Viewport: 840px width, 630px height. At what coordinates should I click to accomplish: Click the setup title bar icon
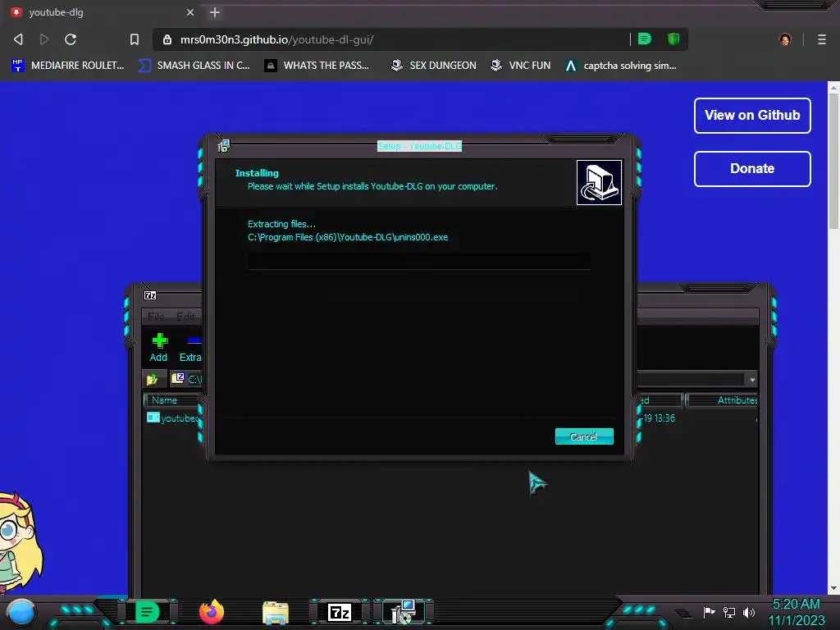click(224, 146)
